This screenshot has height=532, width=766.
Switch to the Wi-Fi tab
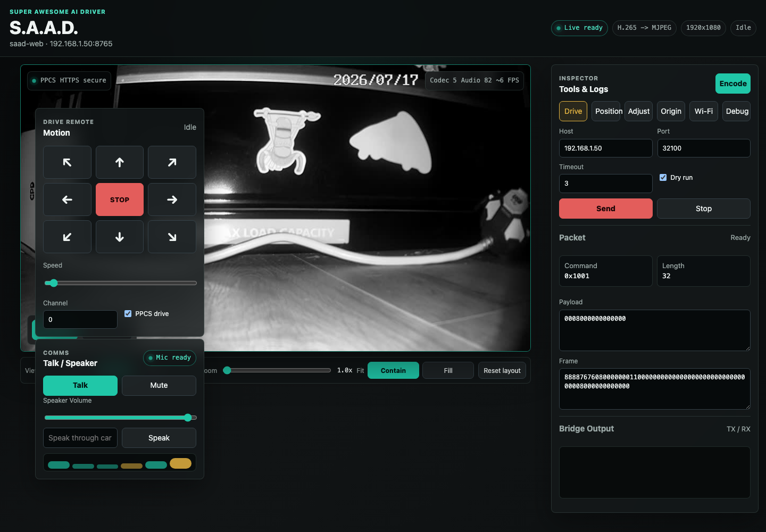(x=704, y=111)
